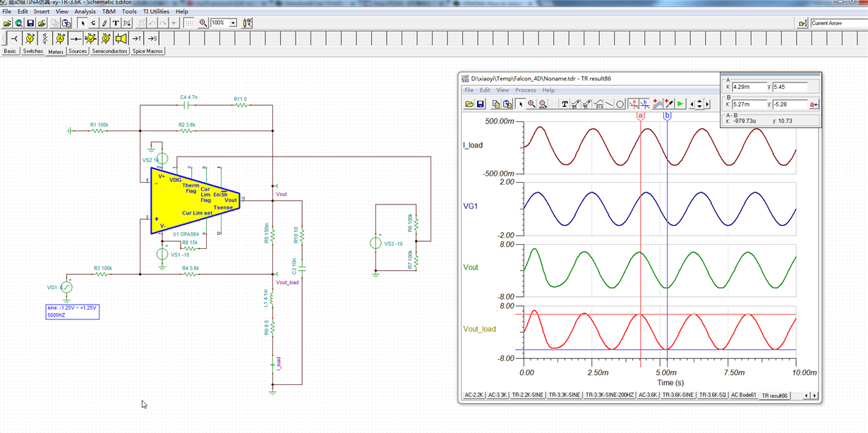
Task: Open the 100% zoom level dropdown
Action: (x=233, y=23)
